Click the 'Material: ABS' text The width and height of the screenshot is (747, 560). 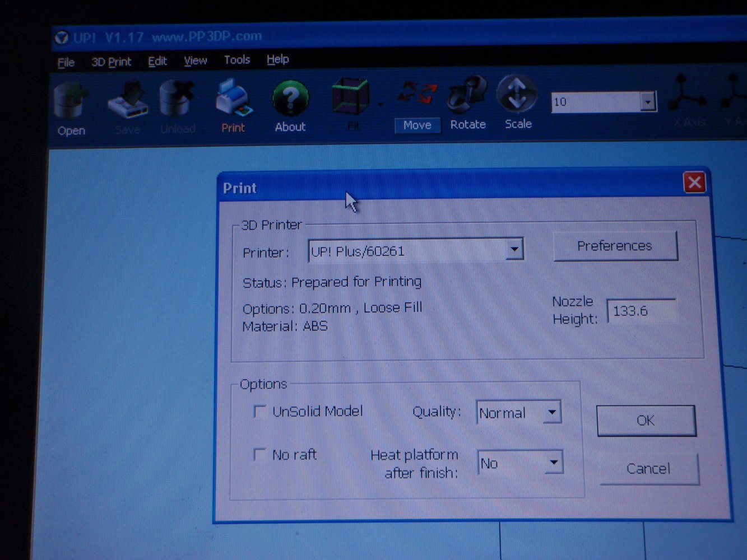285,326
